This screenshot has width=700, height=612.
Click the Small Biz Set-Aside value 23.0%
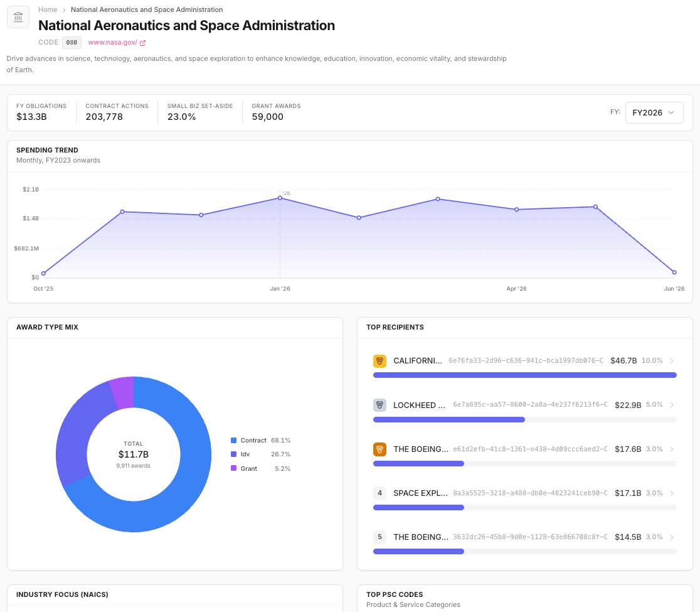tap(182, 117)
